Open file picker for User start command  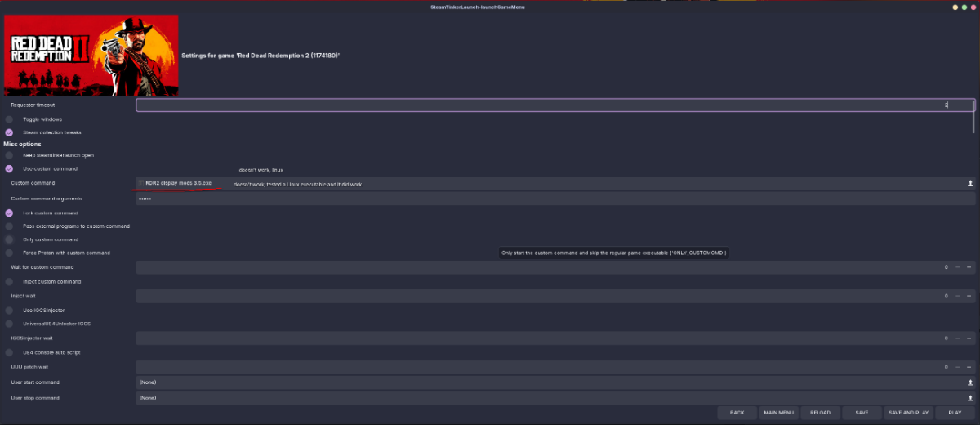tap(970, 382)
